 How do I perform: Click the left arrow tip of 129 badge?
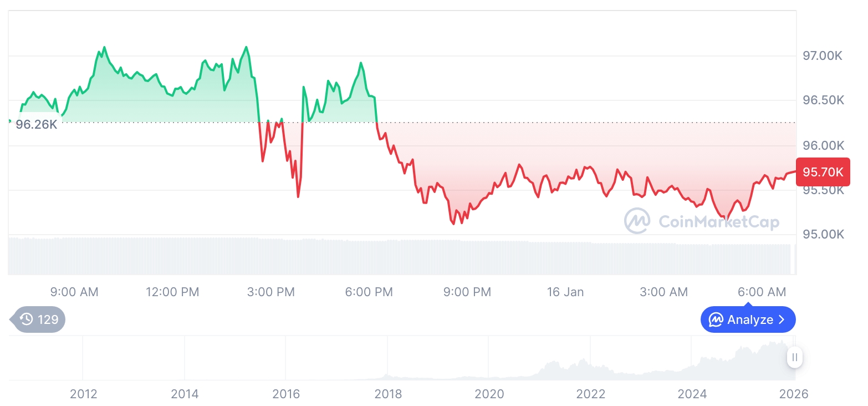pyautogui.click(x=12, y=319)
